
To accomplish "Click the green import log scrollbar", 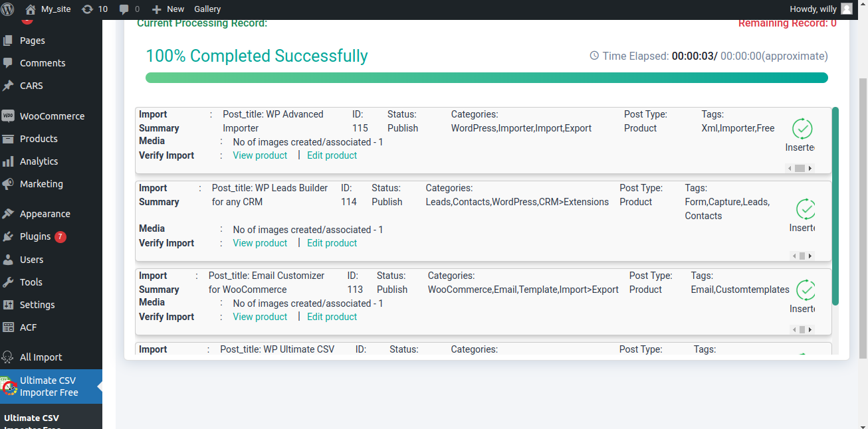I will (x=835, y=206).
